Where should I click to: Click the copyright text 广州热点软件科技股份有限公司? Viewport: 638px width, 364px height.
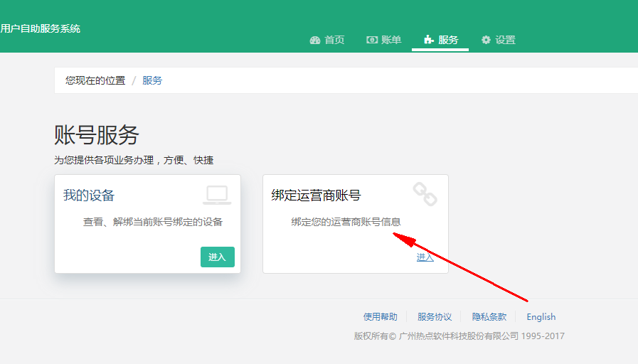[x=459, y=336]
